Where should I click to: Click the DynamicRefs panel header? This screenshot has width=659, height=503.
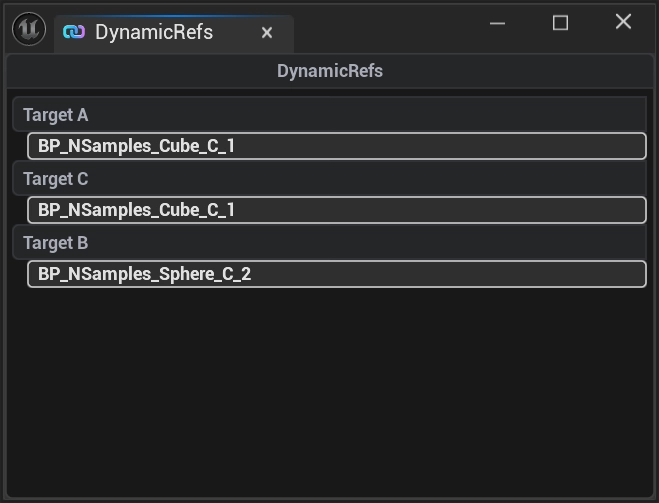click(330, 71)
